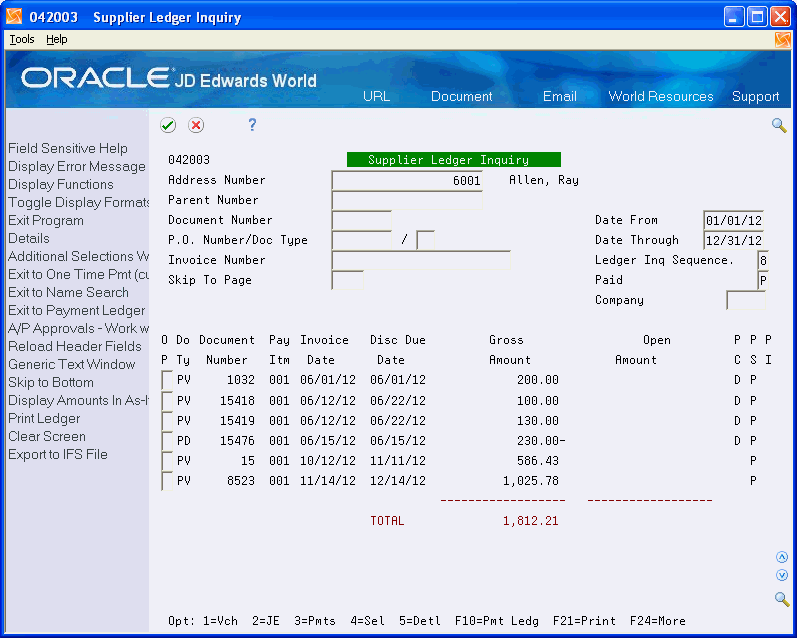This screenshot has width=797, height=638.
Task: Click the title bar application icon
Action: coord(14,17)
